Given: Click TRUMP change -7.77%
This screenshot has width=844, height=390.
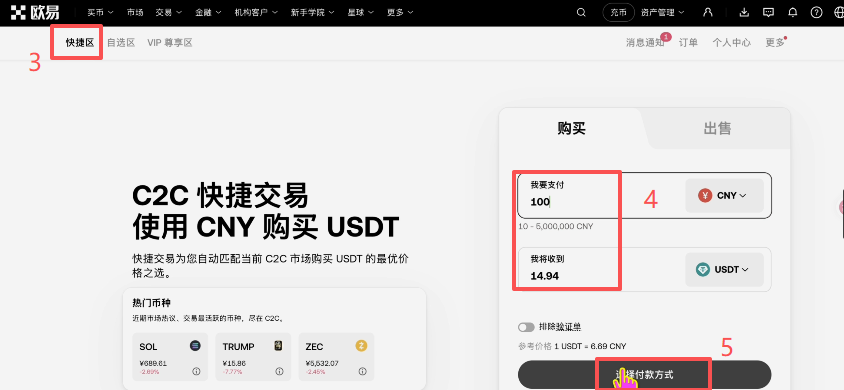Looking at the screenshot, I should pyautogui.click(x=232, y=372).
